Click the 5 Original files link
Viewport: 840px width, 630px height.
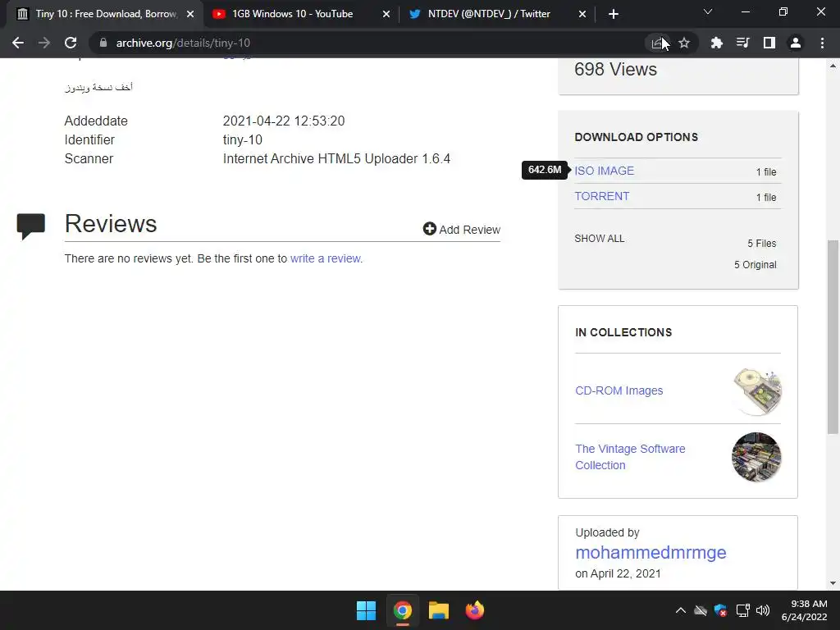point(755,265)
